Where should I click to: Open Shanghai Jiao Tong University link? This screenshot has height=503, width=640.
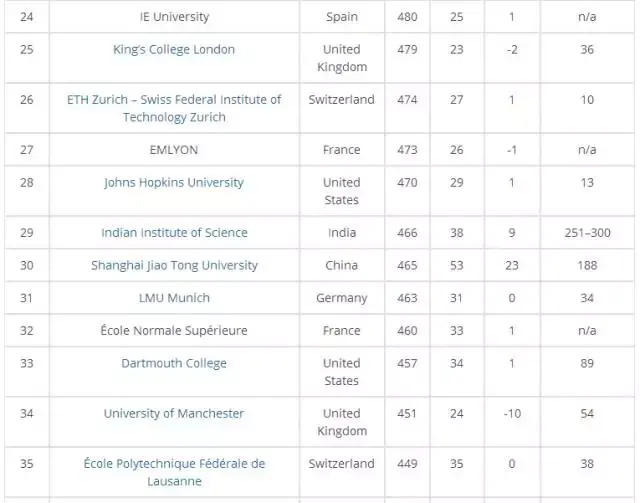click(174, 266)
